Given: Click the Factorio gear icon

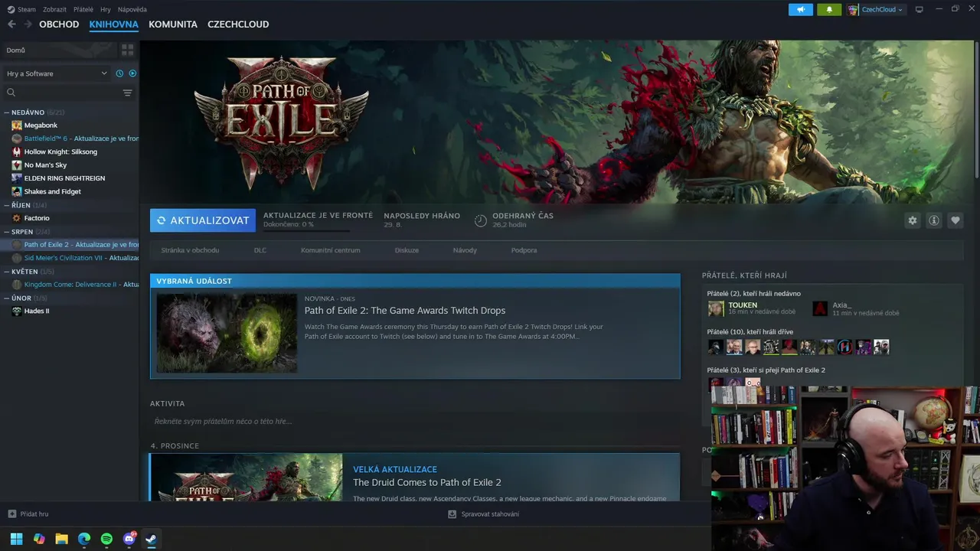Looking at the screenshot, I should (x=17, y=218).
